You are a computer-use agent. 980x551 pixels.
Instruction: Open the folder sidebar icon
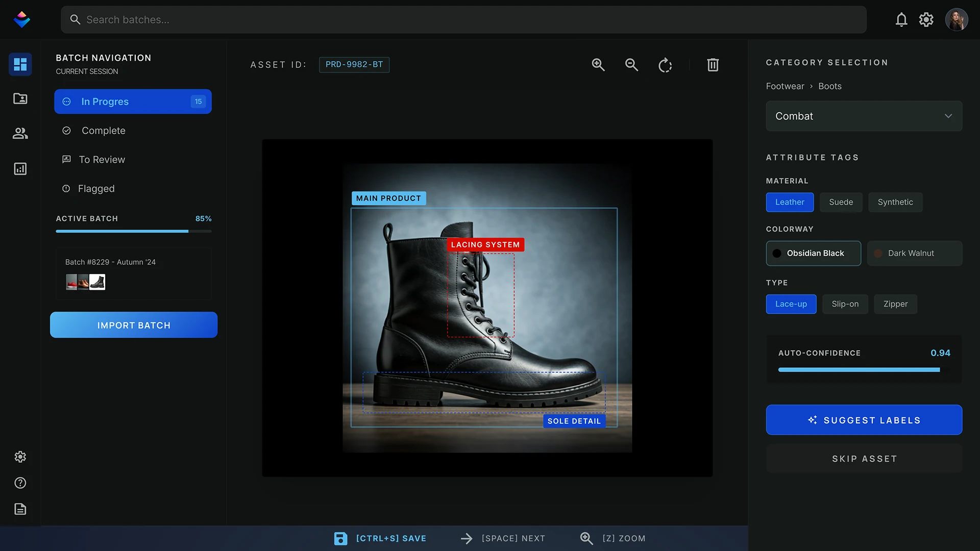click(x=20, y=98)
